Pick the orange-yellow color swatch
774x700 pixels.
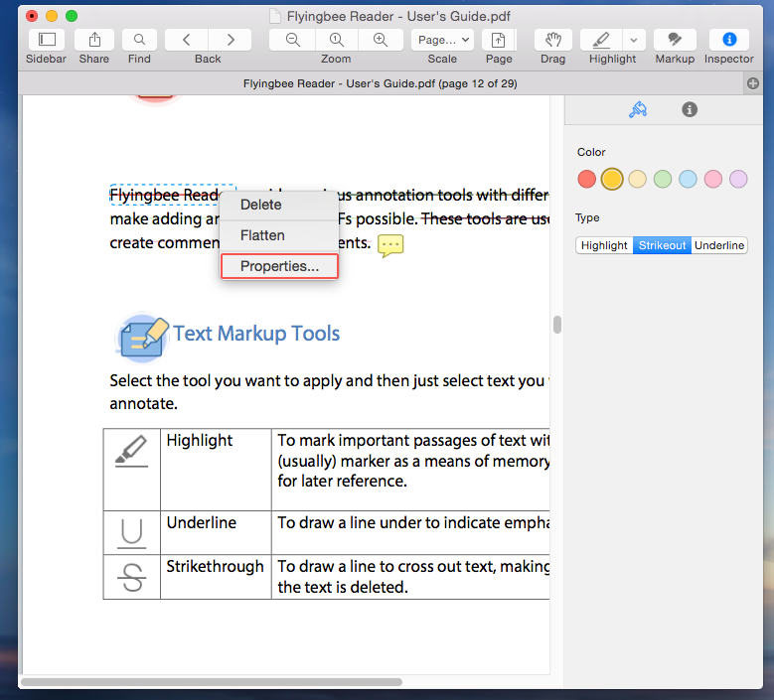pyautogui.click(x=612, y=179)
